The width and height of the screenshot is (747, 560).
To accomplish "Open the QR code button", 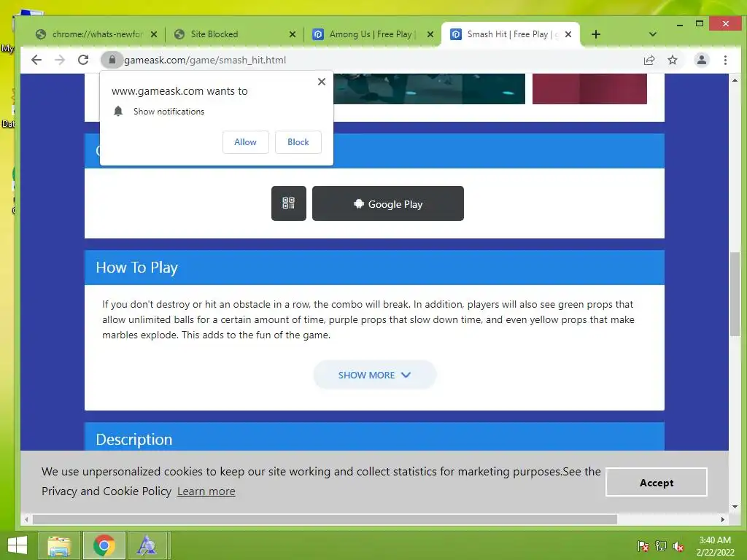I will [289, 203].
